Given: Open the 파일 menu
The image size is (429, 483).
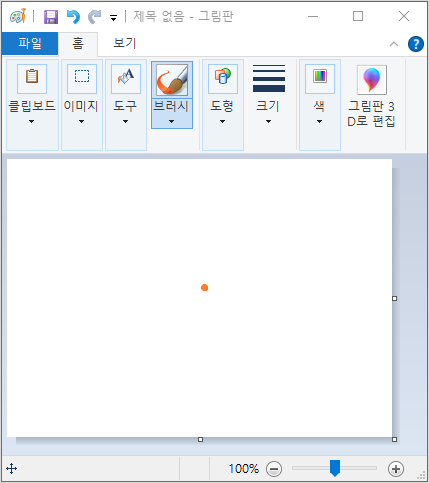Looking at the screenshot, I should tap(30, 43).
